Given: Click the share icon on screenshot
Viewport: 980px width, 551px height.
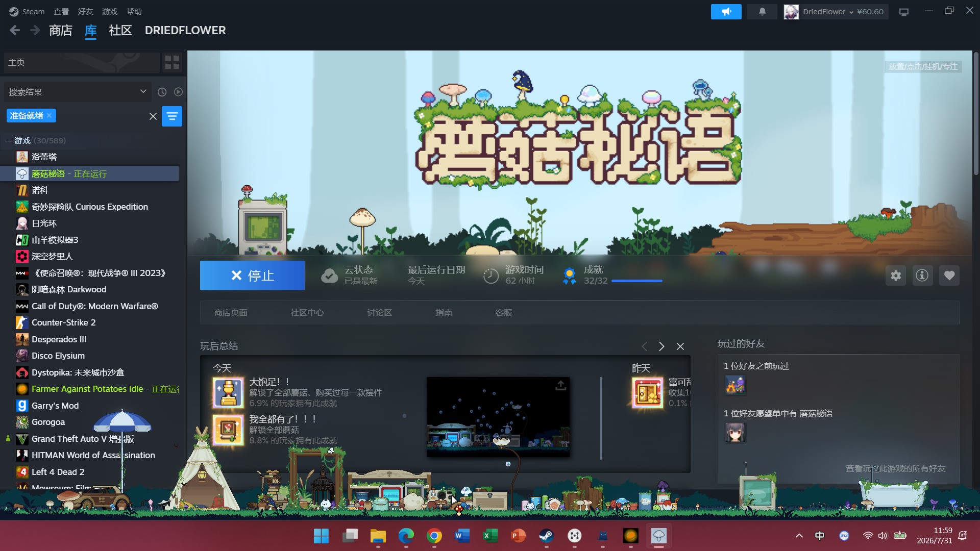Looking at the screenshot, I should pyautogui.click(x=560, y=386).
